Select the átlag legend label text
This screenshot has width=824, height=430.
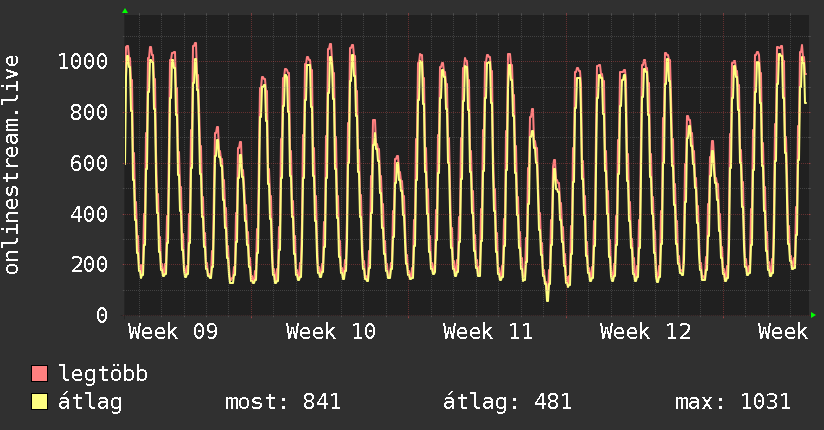click(x=91, y=402)
